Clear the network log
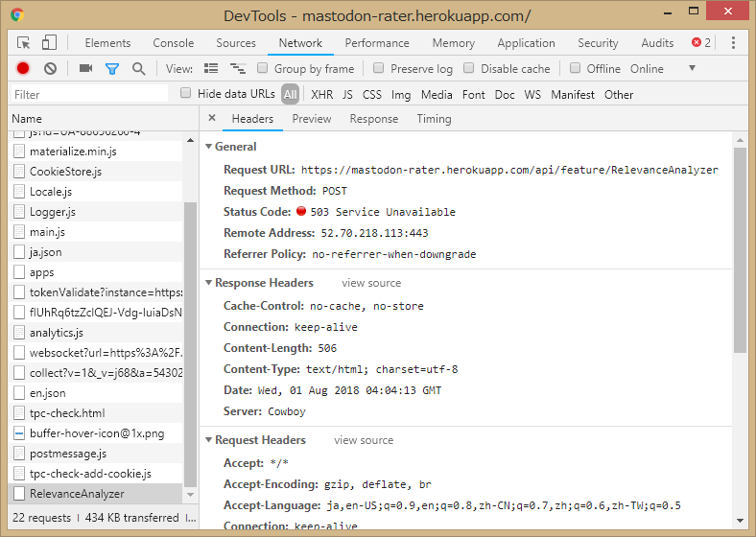 [50, 68]
